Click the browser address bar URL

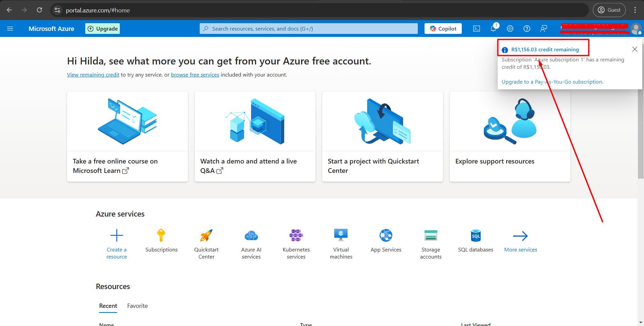point(98,10)
